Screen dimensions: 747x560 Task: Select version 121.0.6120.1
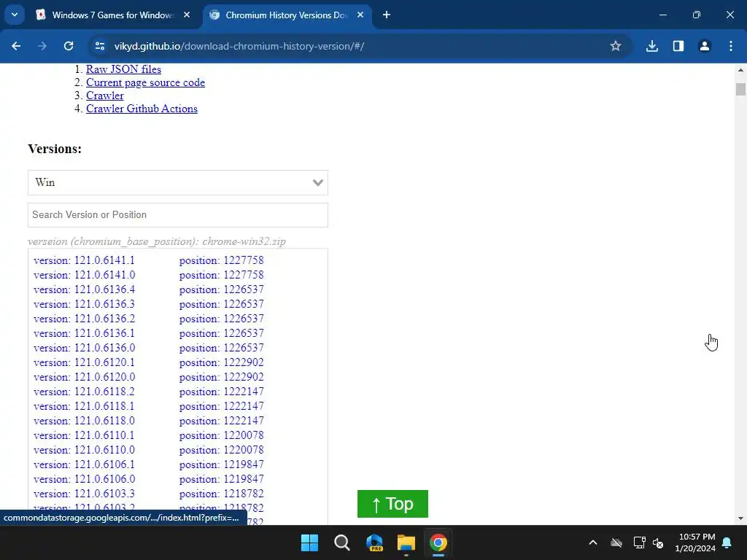click(x=84, y=362)
